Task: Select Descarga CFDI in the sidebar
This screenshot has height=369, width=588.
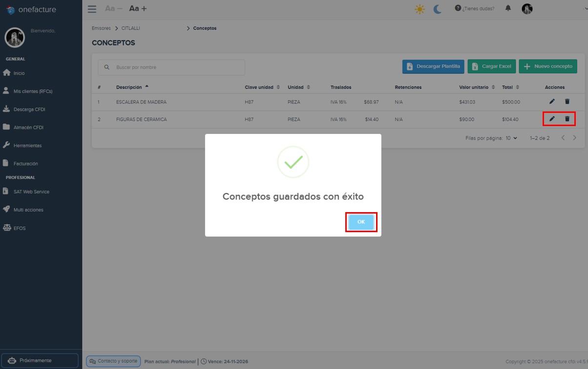Action: pos(29,109)
